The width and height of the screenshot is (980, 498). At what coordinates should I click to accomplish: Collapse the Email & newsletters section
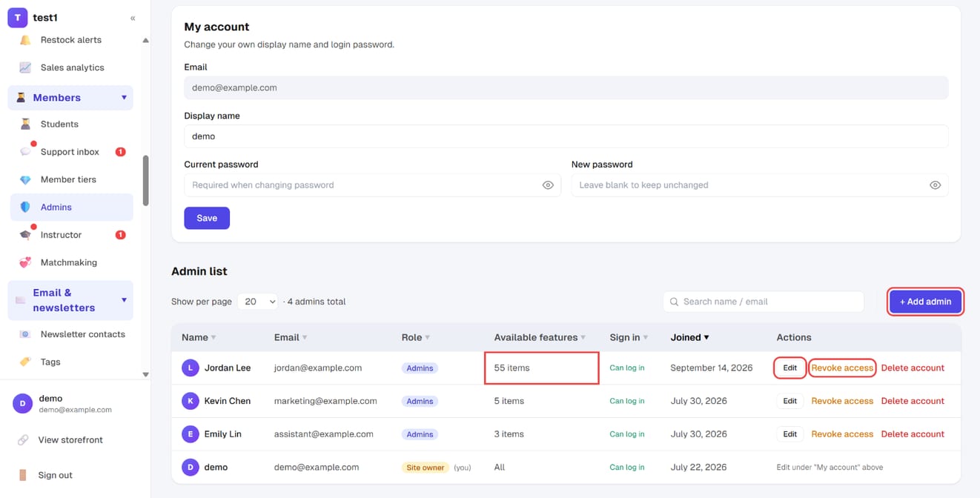(x=124, y=300)
